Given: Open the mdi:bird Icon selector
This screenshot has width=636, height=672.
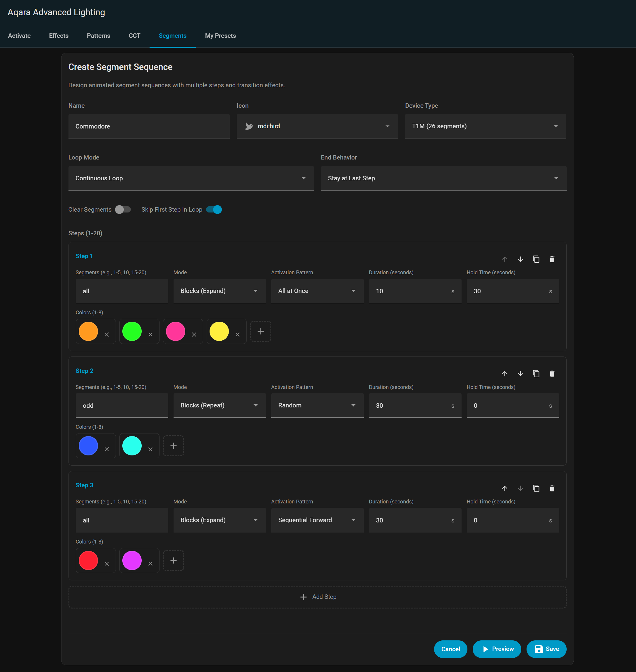Looking at the screenshot, I should 317,126.
